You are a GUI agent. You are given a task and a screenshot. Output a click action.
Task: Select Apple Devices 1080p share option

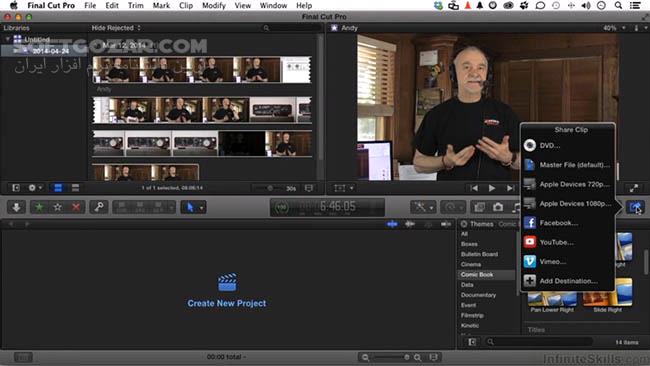(x=568, y=204)
